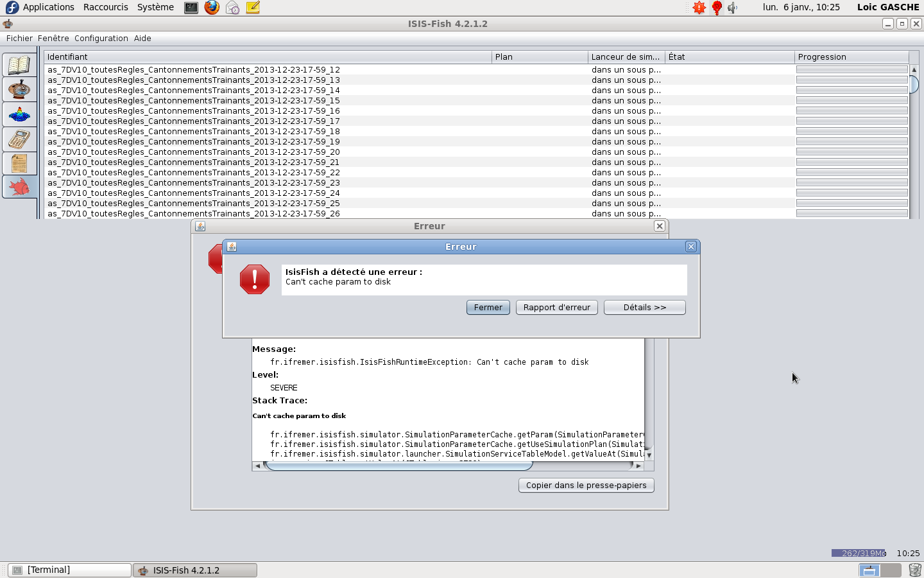Select the red fish sidebar tab
This screenshot has height=578, width=924.
[19, 187]
